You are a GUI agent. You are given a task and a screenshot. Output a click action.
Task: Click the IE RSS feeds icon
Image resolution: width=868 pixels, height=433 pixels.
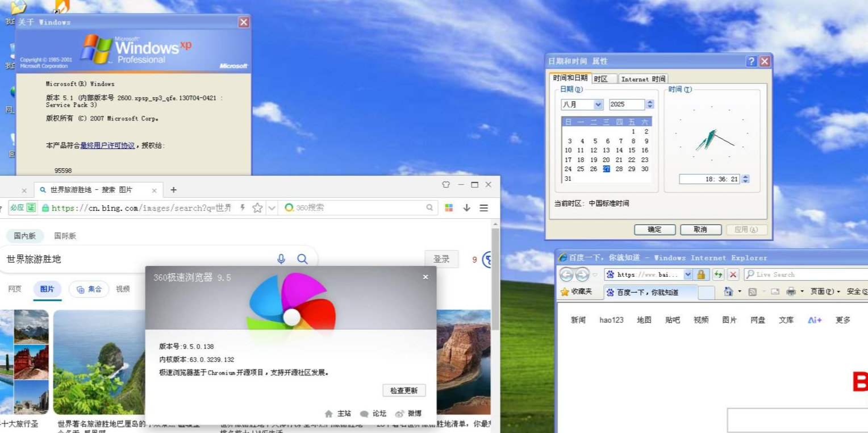pyautogui.click(x=752, y=292)
